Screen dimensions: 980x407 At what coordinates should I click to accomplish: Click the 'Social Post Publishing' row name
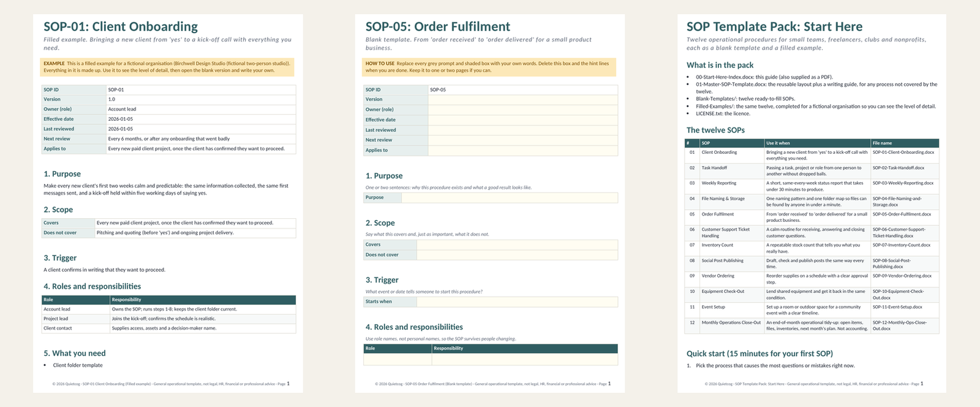(x=723, y=261)
